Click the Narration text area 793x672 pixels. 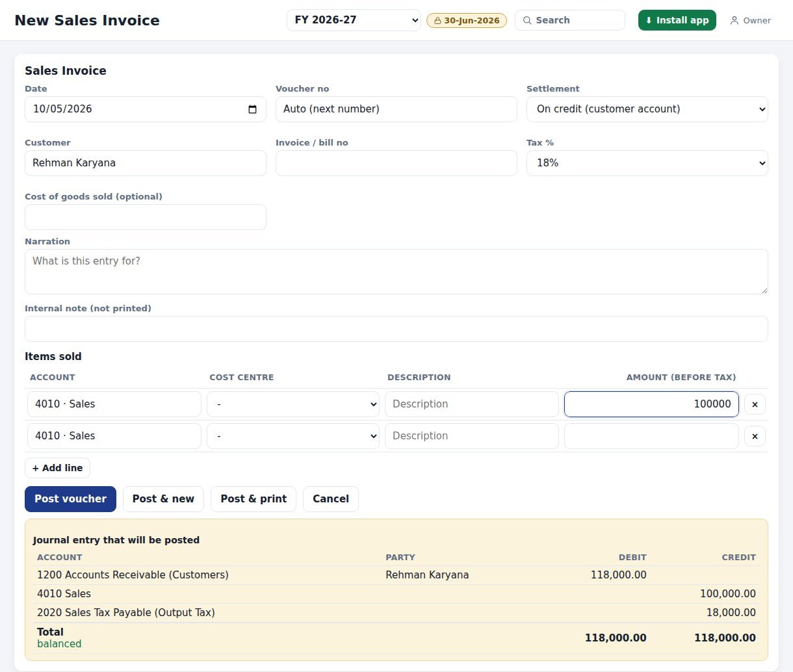[x=396, y=272]
